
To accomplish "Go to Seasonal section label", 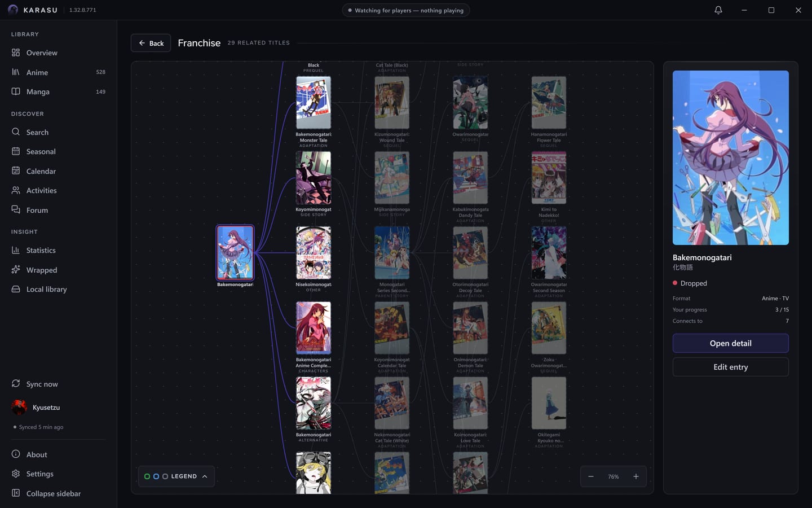I will 41,151.
